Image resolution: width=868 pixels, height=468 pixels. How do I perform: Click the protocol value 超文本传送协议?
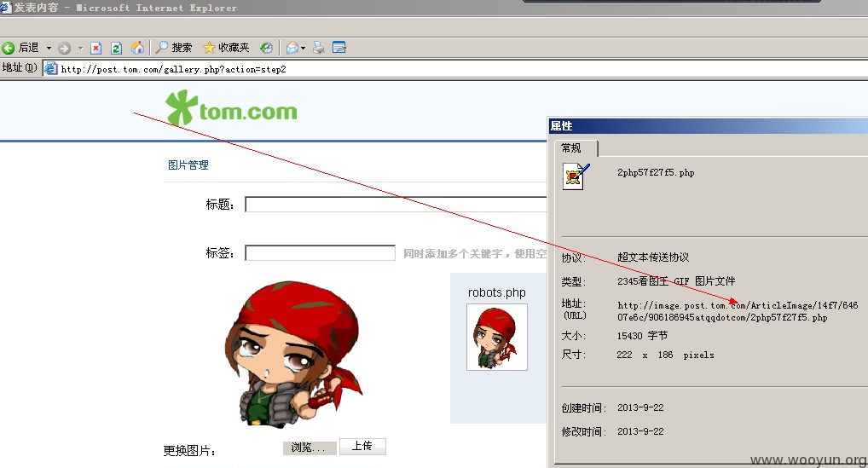[x=653, y=257]
